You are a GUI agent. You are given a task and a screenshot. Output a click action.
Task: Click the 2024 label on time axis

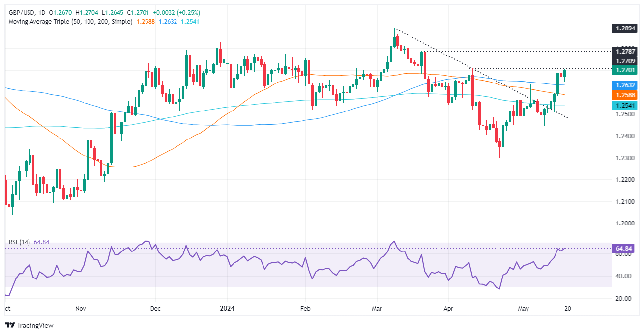(x=228, y=309)
